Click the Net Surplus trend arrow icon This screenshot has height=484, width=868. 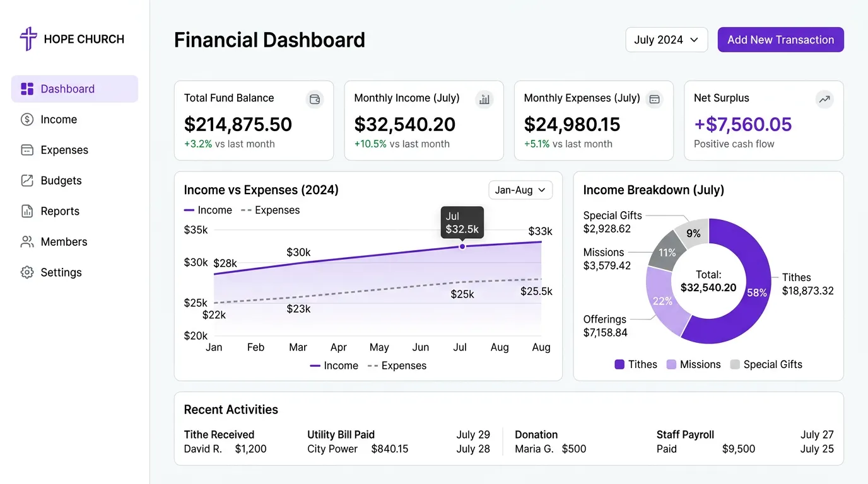click(824, 99)
